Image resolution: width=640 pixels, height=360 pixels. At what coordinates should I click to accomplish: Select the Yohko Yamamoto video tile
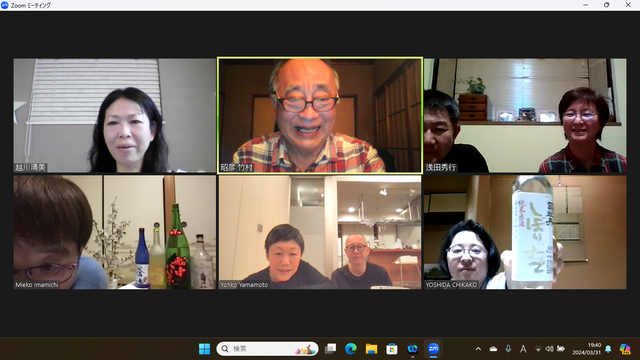click(x=320, y=232)
